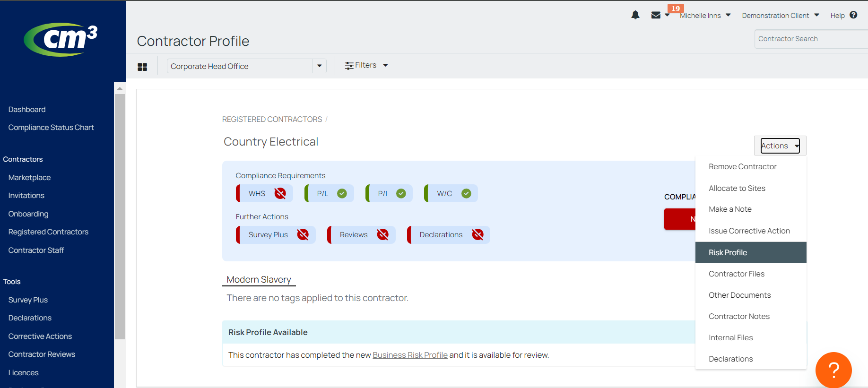The width and height of the screenshot is (868, 388).
Task: Open Dashboard in the sidebar
Action: pos(27,109)
